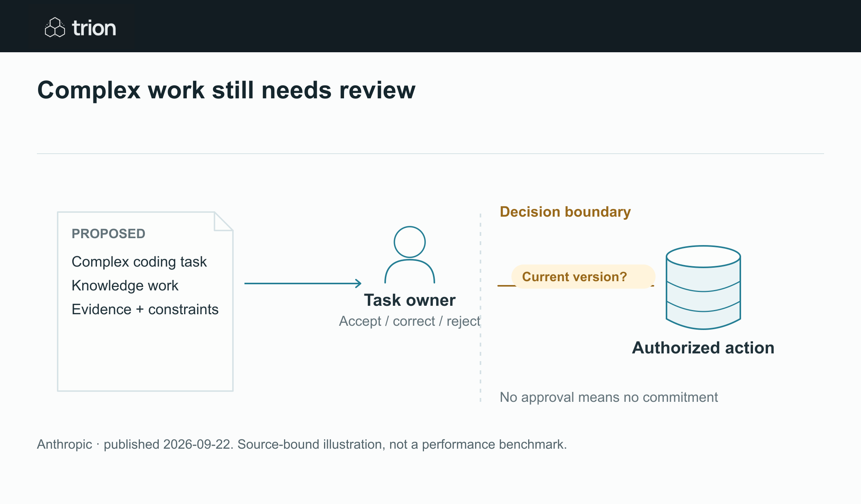This screenshot has height=504, width=861.
Task: Select the Task owner person icon
Action: tap(410, 255)
